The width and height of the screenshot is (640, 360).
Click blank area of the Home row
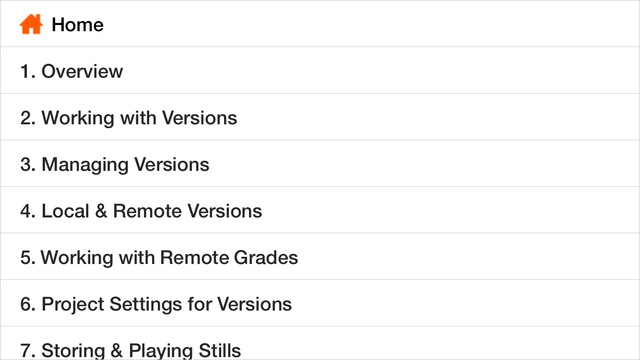[x=367, y=24]
